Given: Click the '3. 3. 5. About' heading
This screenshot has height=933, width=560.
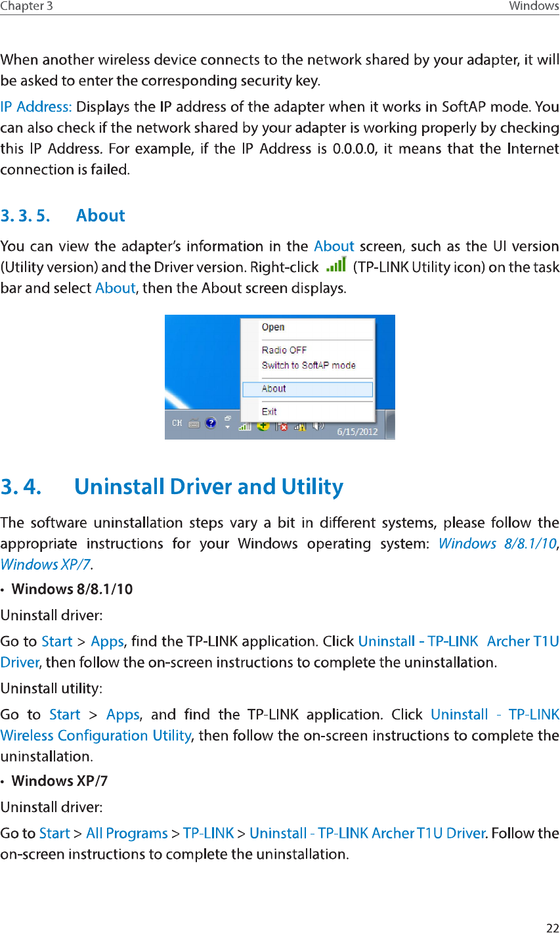Looking at the screenshot, I should (x=63, y=216).
